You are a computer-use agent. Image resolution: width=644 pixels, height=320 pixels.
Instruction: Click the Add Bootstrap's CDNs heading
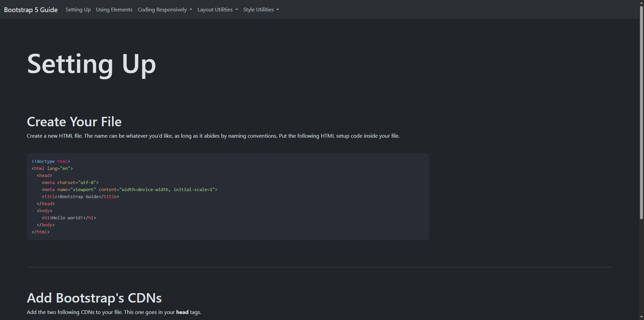(94, 298)
